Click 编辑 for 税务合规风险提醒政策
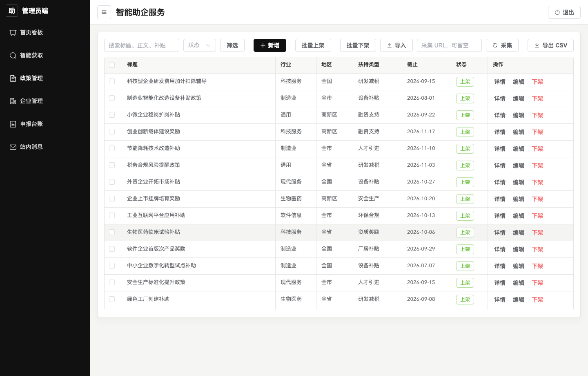 [519, 166]
